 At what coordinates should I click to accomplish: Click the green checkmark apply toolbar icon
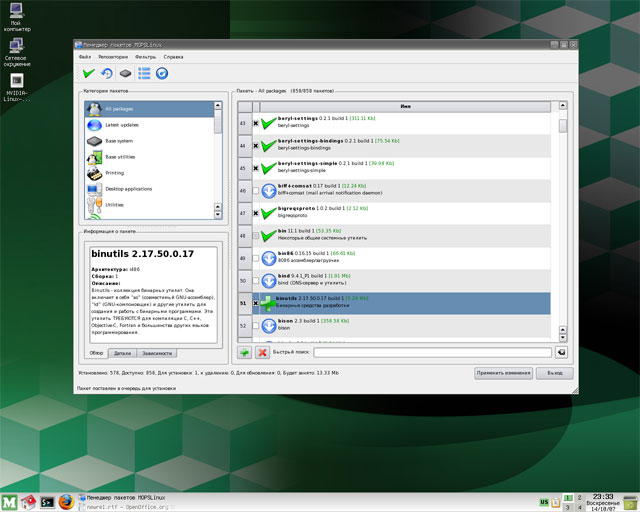(x=88, y=73)
